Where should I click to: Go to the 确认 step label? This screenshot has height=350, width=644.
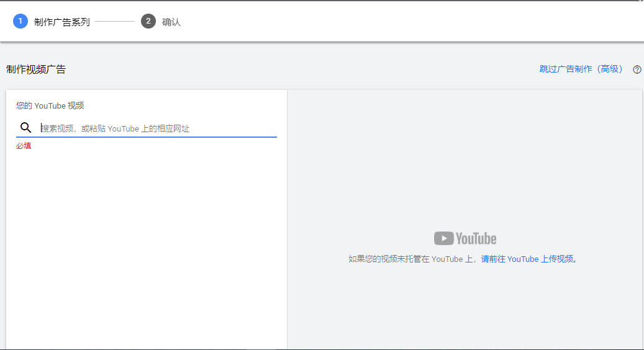[x=171, y=22]
